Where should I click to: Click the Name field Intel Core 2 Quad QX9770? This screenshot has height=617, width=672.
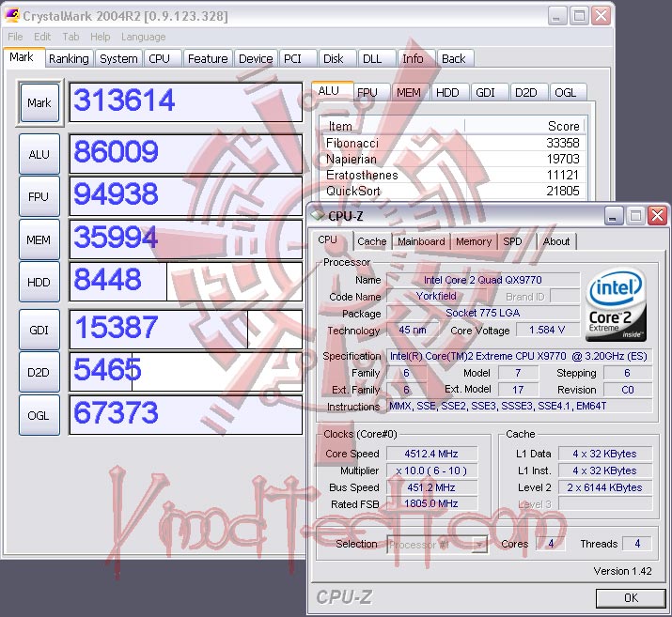pos(482,280)
